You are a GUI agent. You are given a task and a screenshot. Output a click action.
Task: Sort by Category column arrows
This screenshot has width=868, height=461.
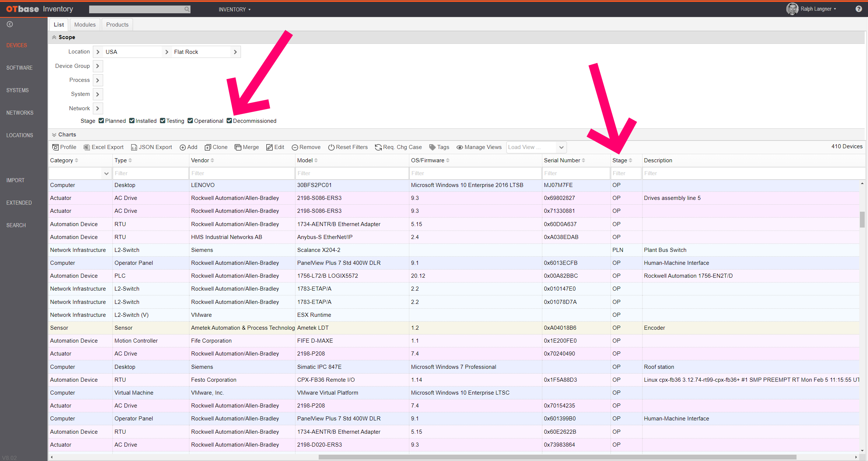77,160
